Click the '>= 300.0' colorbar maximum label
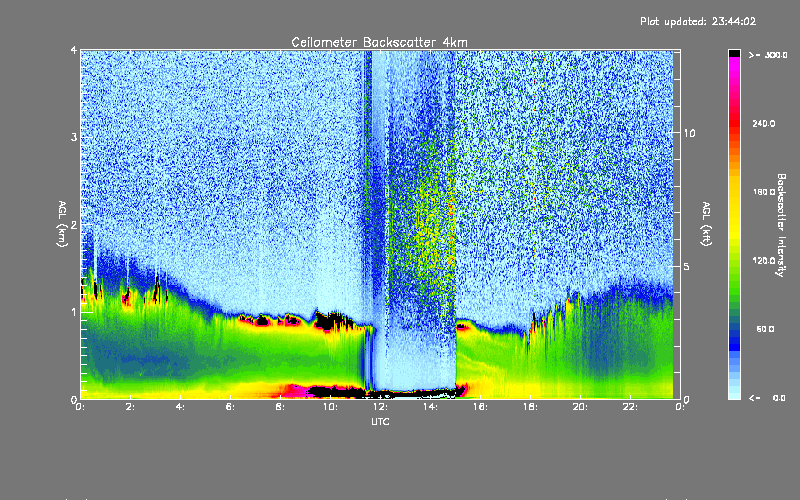This screenshot has height=500, width=800. click(x=768, y=55)
